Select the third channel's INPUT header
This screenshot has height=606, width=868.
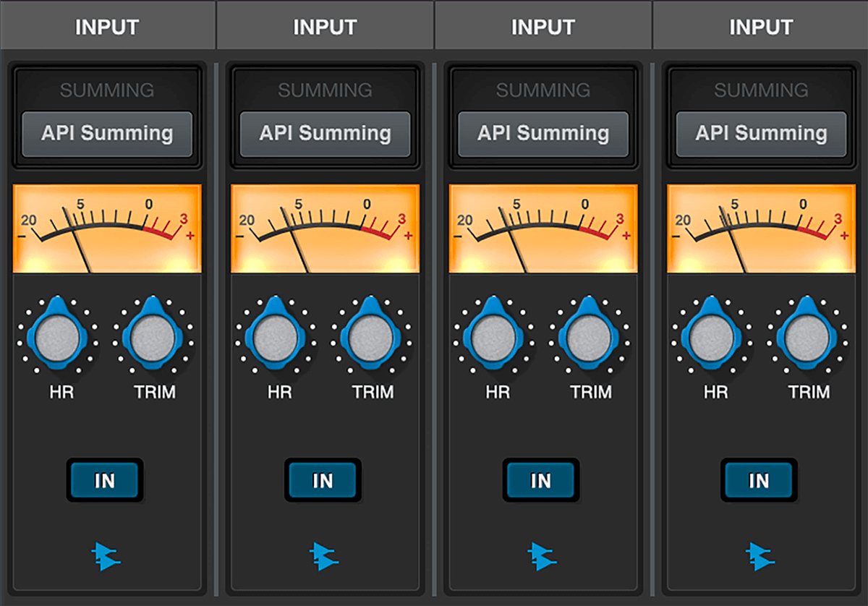coord(543,26)
